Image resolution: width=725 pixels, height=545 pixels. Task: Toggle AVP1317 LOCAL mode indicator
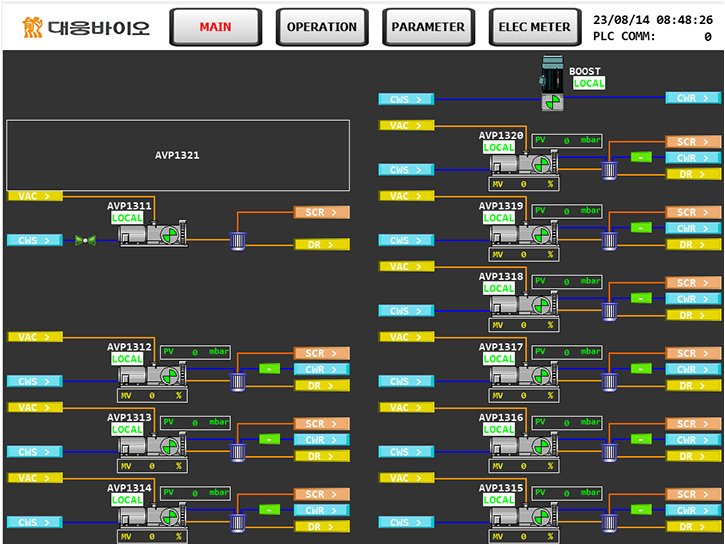499,359
